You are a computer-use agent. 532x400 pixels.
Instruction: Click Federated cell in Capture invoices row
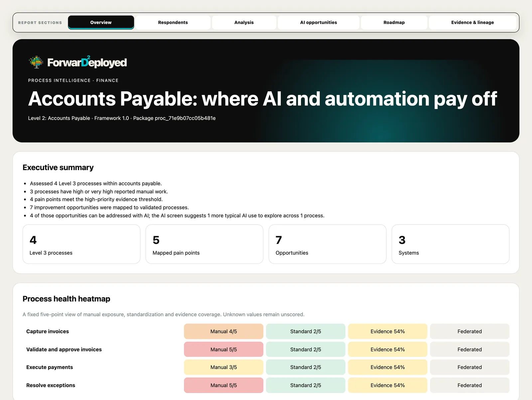point(469,332)
